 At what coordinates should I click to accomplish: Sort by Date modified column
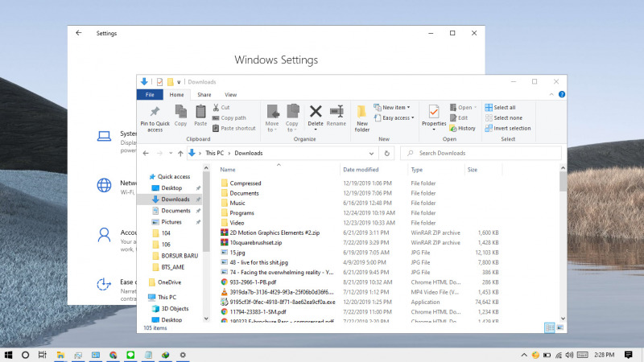(361, 170)
